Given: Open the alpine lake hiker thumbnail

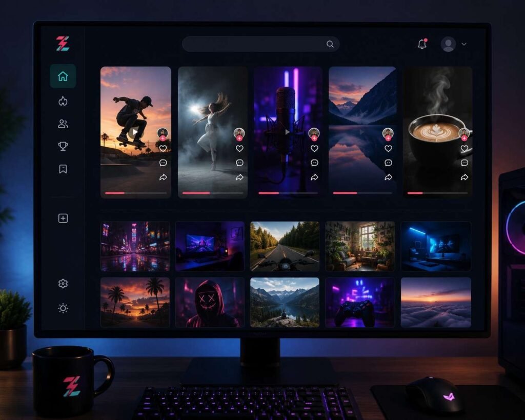Looking at the screenshot, I should click(x=285, y=303).
